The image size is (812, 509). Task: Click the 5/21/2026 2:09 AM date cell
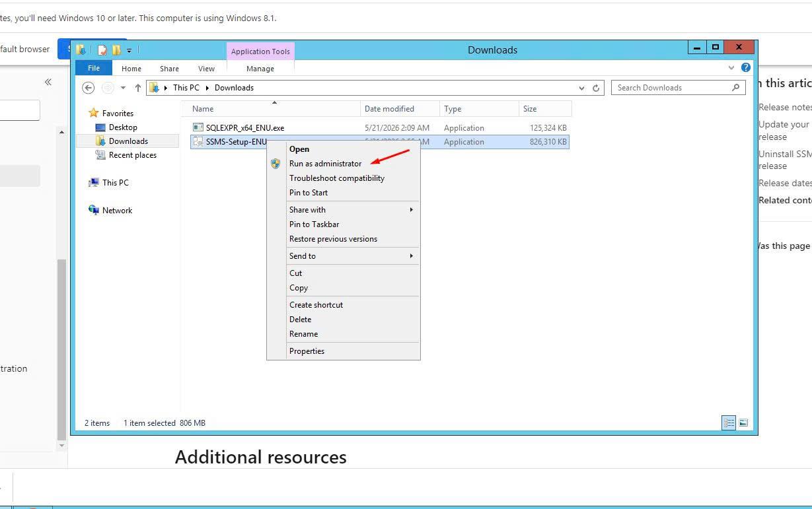[x=396, y=128]
